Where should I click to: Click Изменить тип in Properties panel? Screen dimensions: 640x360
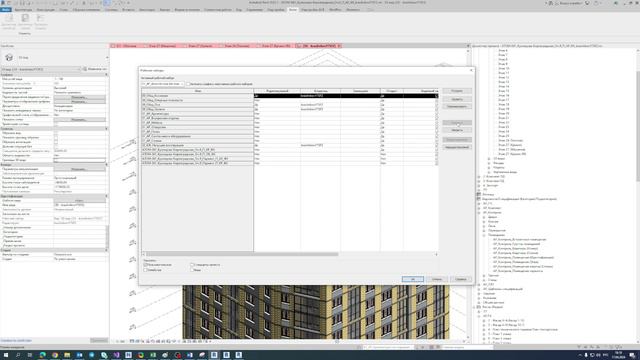95,69
